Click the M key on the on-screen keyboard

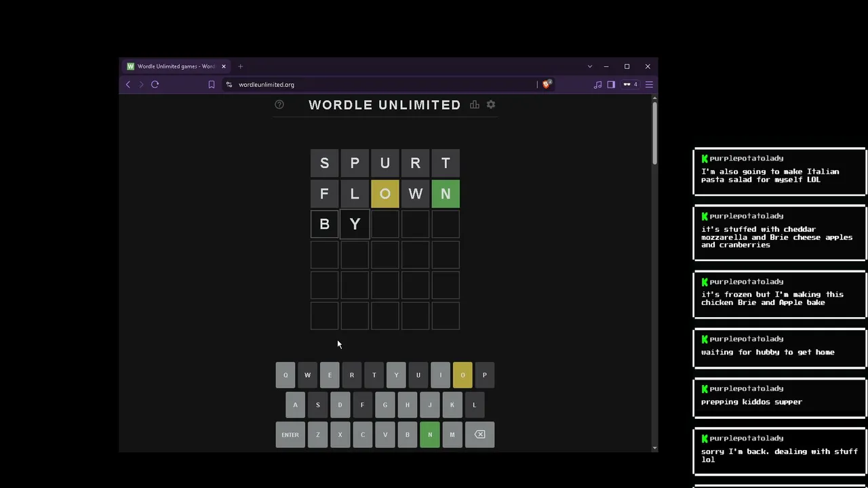pos(452,434)
